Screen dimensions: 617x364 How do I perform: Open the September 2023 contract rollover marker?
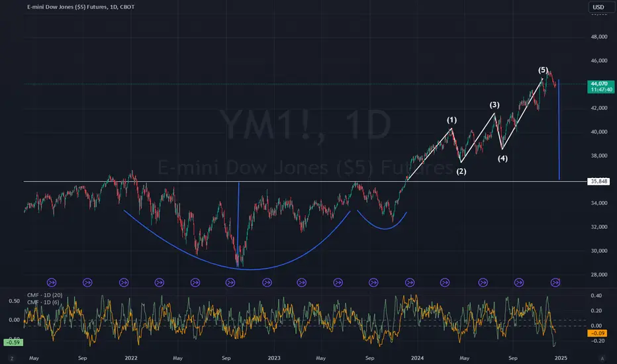tap(373, 282)
